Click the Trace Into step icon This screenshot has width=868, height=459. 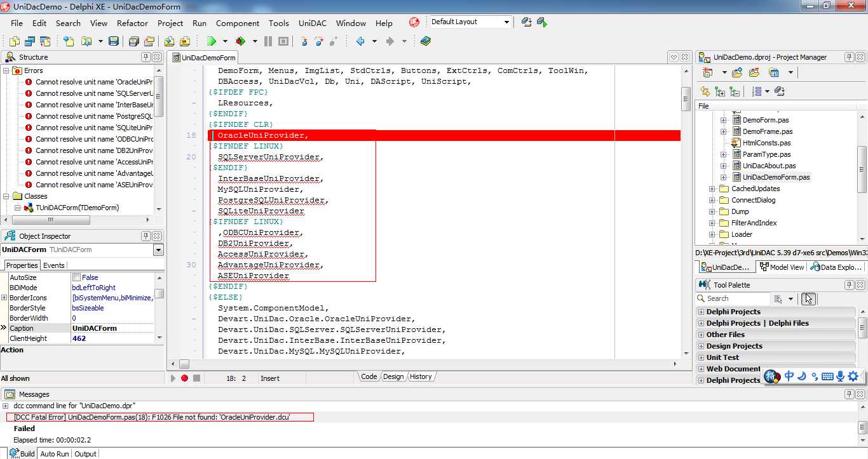[304, 41]
